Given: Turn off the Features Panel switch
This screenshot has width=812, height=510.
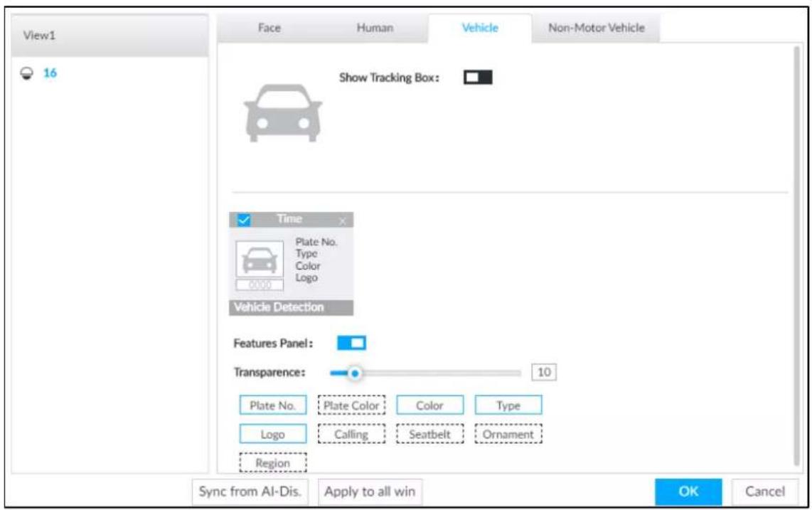Looking at the screenshot, I should pos(351,343).
